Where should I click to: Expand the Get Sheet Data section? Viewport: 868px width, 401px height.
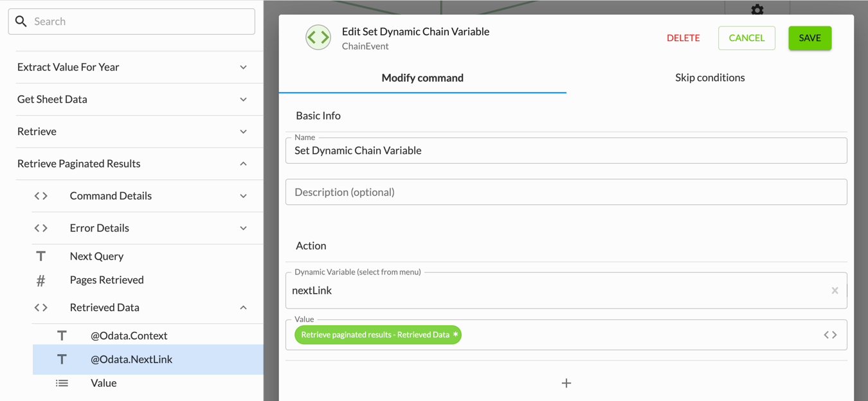pyautogui.click(x=244, y=100)
